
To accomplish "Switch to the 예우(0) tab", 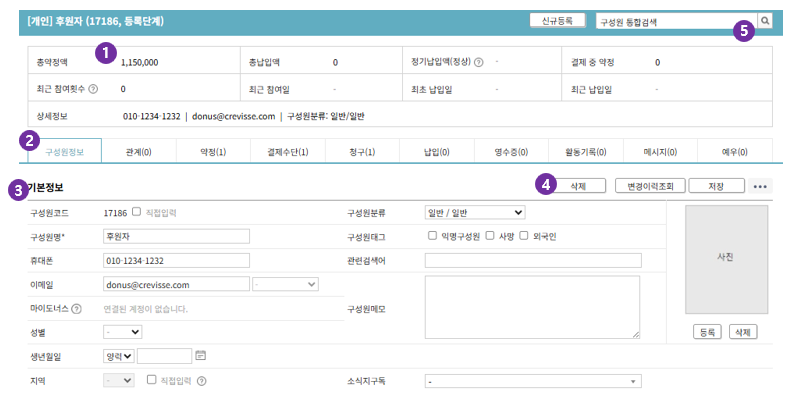I will [735, 151].
